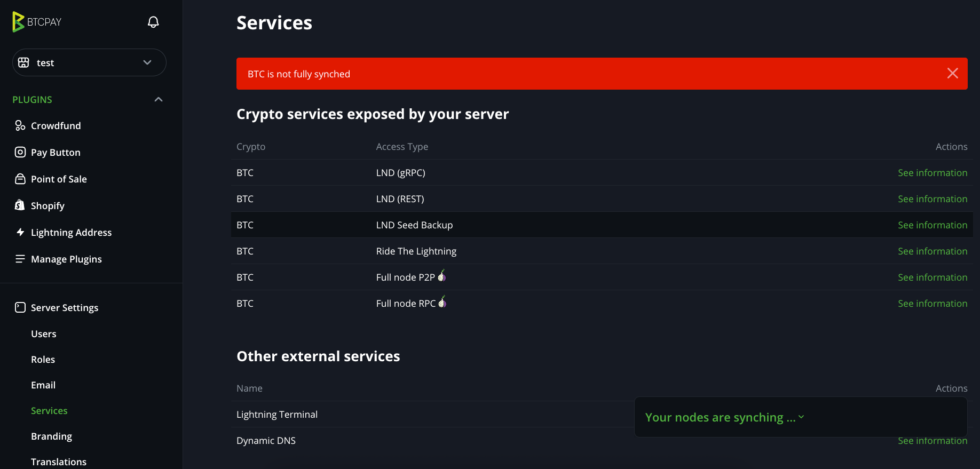Click the Tor onion icon by Full node RPC
The image size is (980, 469).
pyautogui.click(x=442, y=301)
